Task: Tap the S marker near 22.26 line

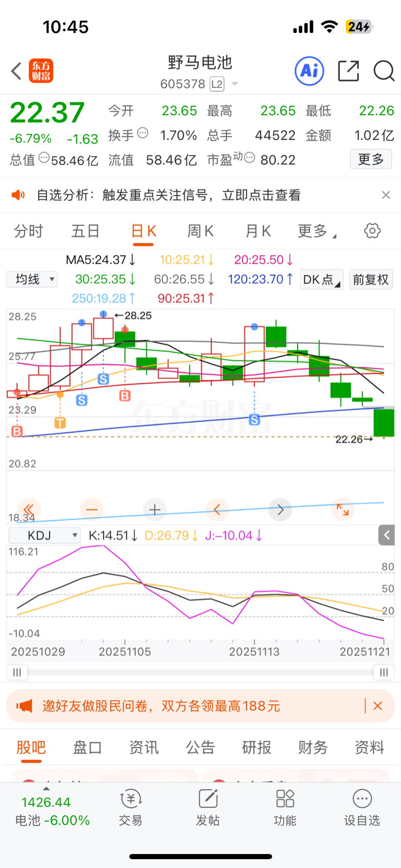Action: [x=254, y=419]
